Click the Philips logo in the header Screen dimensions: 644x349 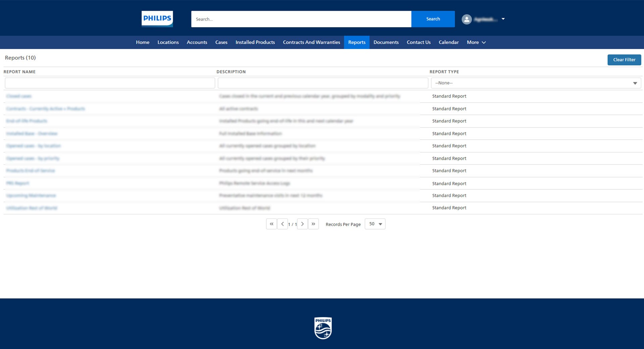[157, 19]
